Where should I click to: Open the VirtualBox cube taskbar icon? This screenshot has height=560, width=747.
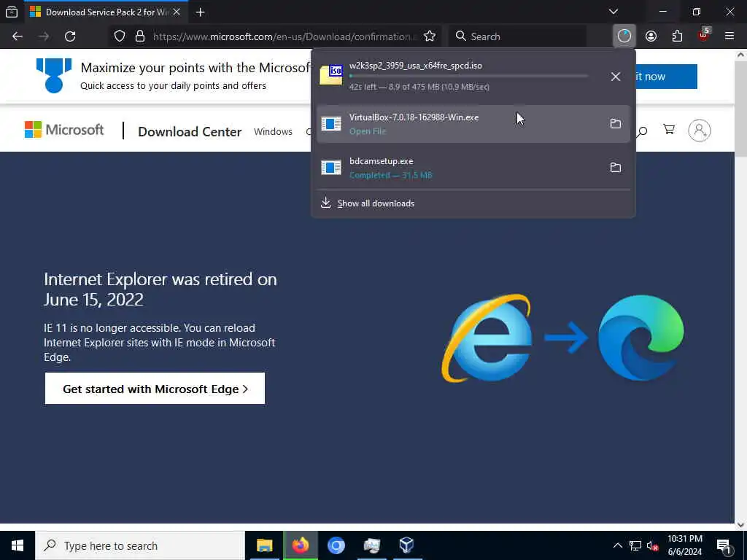pos(406,545)
